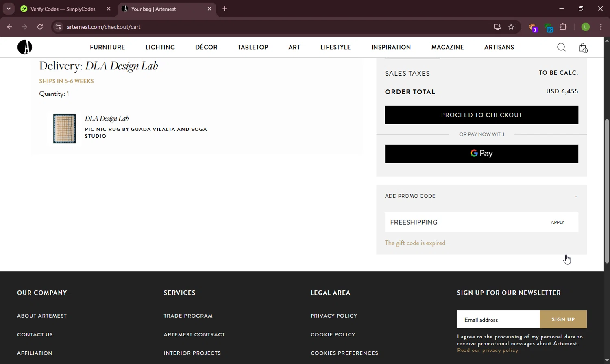Click the "SHIPS IN 5-6 WEEKS" text

click(66, 81)
